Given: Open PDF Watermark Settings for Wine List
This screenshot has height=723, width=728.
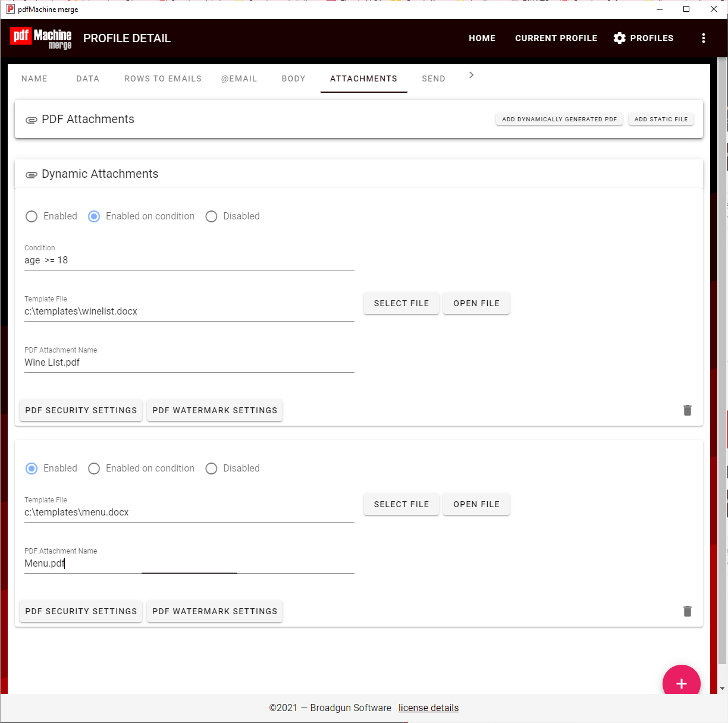Looking at the screenshot, I should tap(215, 410).
